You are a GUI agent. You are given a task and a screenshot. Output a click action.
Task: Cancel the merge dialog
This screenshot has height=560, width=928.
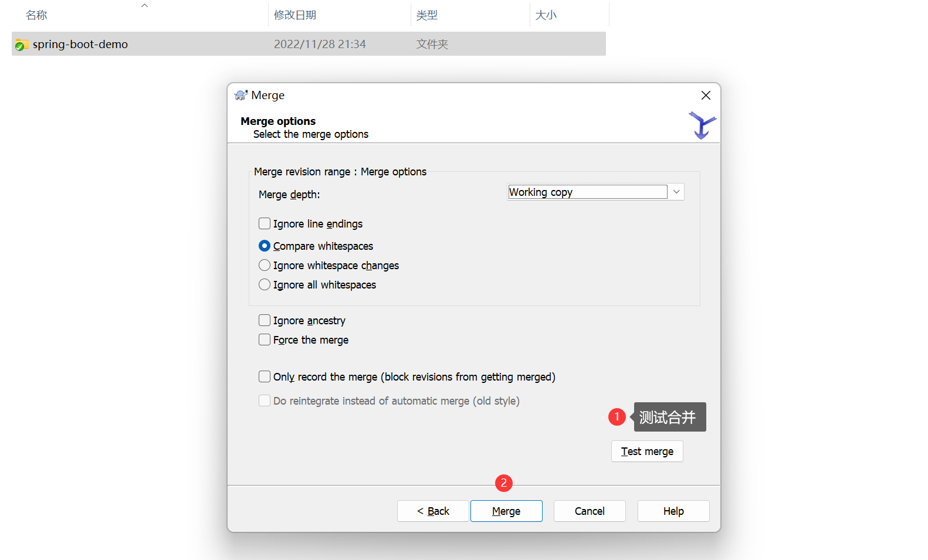[590, 511]
